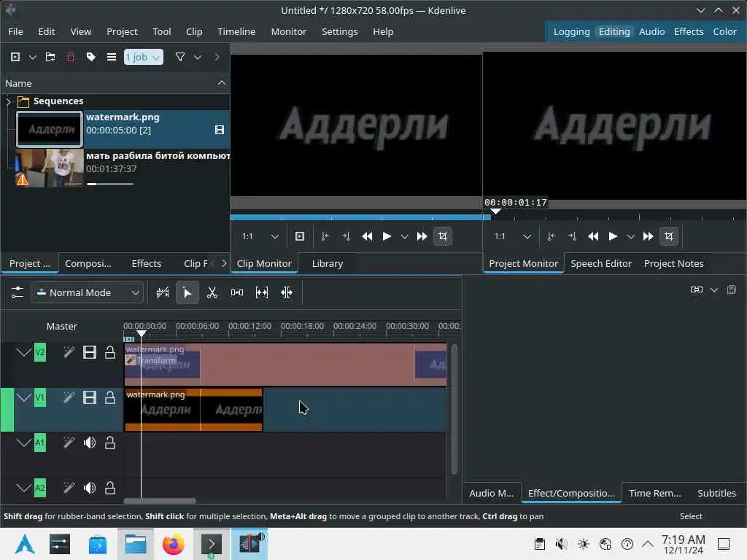This screenshot has height=560, width=747.
Task: Open timeline track settings sliders icon
Action: click(18, 292)
